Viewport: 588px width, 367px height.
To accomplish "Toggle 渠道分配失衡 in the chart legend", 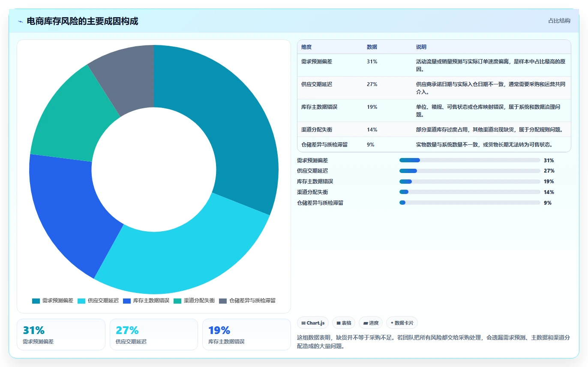I will coord(194,301).
